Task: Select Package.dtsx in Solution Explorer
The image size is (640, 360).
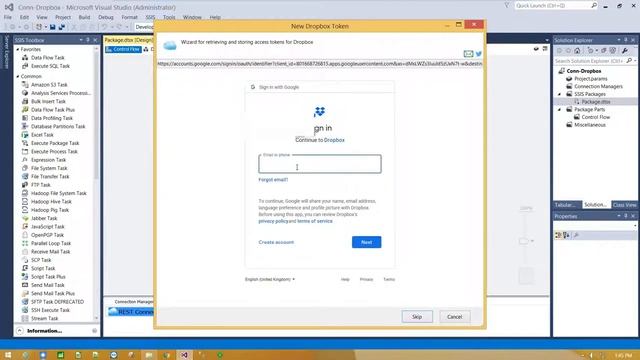Action: (596, 102)
